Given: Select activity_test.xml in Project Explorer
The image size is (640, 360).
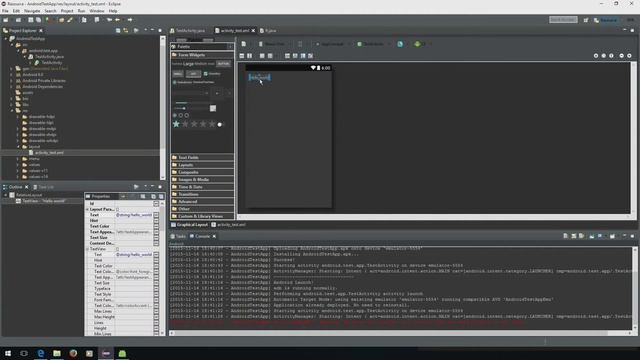Looking at the screenshot, I should coord(49,153).
